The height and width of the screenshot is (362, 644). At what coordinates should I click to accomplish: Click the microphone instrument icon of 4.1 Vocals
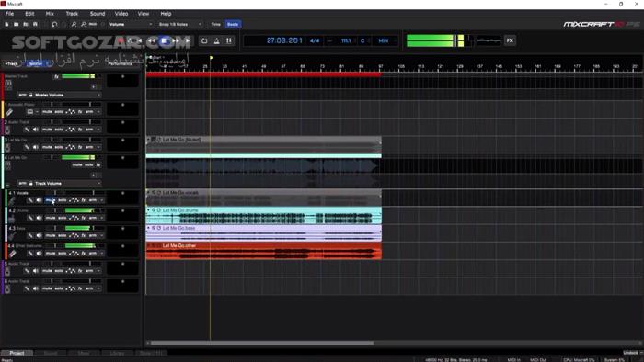pyautogui.click(x=11, y=200)
